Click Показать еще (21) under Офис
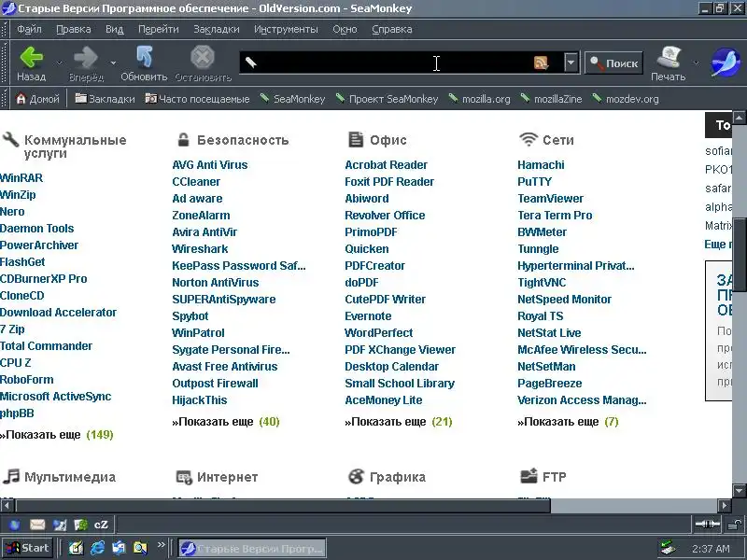Screen dimensions: 747x560 [399, 422]
